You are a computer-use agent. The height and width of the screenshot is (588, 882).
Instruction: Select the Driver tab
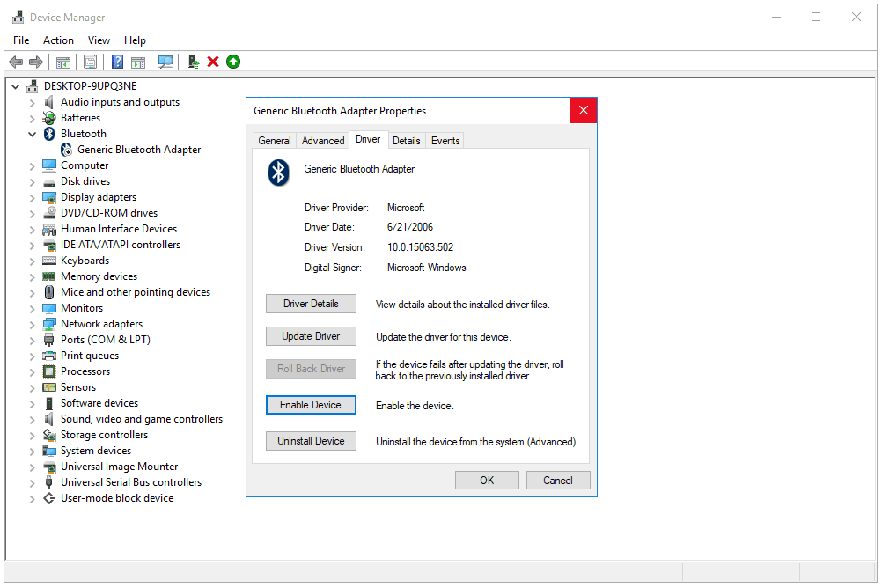(x=368, y=139)
